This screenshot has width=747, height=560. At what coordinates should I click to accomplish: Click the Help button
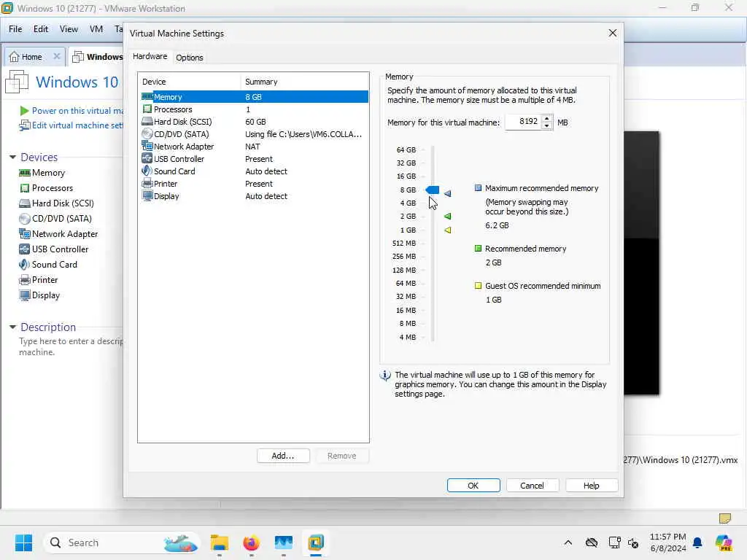591,485
